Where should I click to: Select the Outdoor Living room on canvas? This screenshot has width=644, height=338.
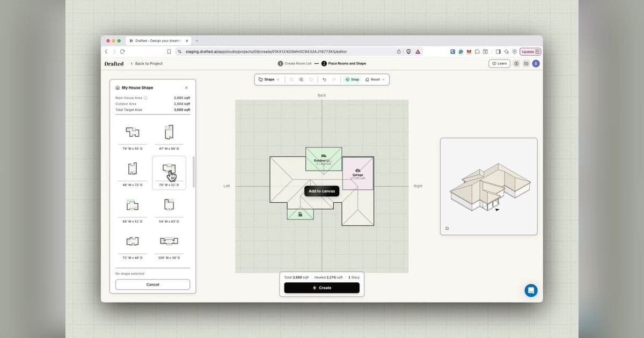pyautogui.click(x=324, y=159)
